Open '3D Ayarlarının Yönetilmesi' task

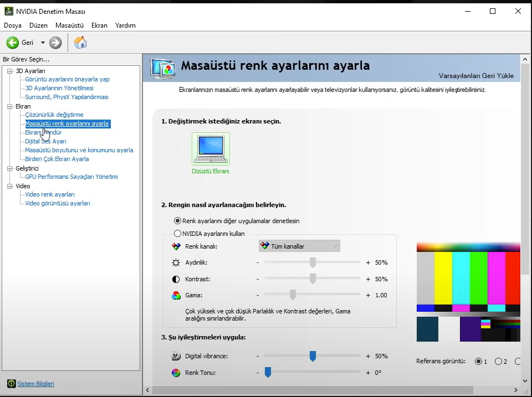pyautogui.click(x=59, y=88)
